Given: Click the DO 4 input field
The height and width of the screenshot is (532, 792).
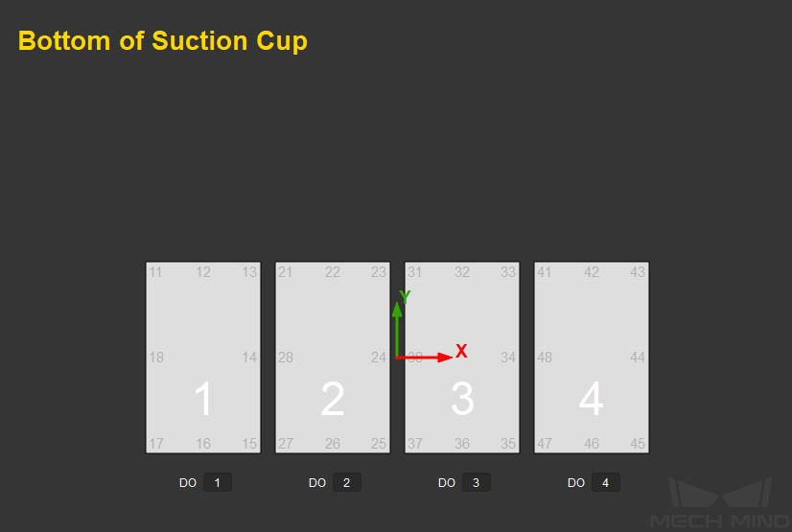Looking at the screenshot, I should [606, 482].
